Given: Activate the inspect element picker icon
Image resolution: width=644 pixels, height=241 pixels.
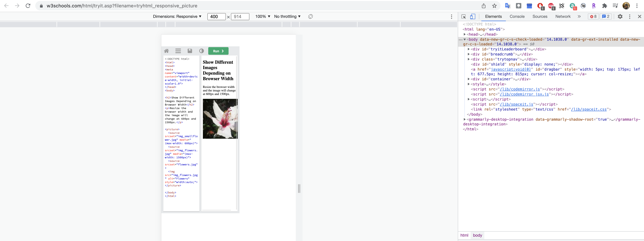Looking at the screenshot, I should [464, 16].
